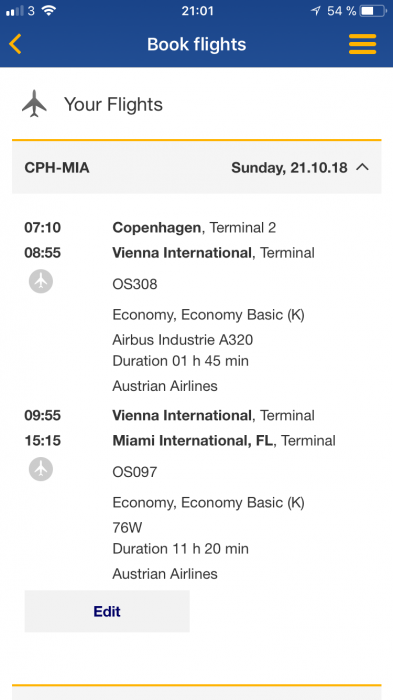Tap the Wi-Fi status icon
Screen dimensions: 393x700
(x=49, y=11)
